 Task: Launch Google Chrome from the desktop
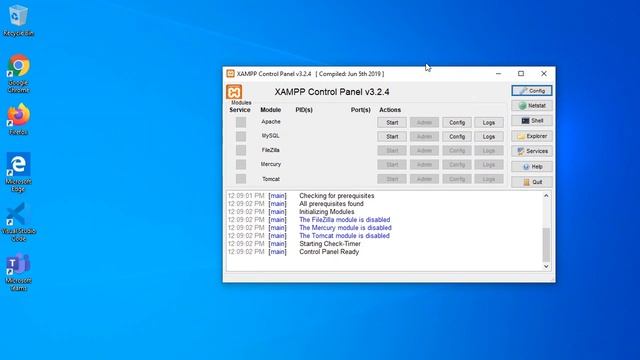(18, 73)
